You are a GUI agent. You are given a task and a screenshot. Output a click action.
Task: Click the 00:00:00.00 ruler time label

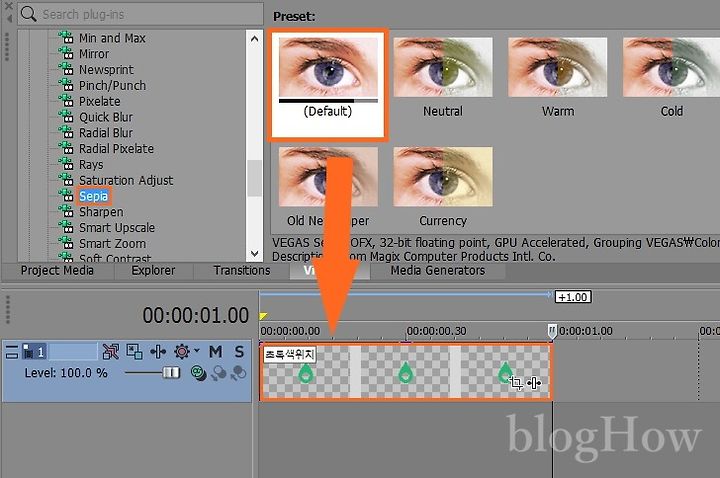290,331
